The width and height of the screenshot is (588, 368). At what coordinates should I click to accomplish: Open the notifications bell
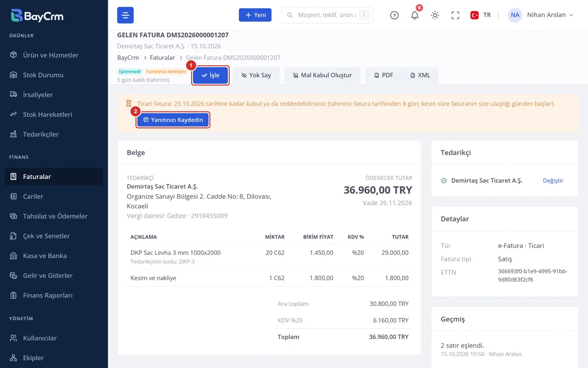click(x=415, y=15)
